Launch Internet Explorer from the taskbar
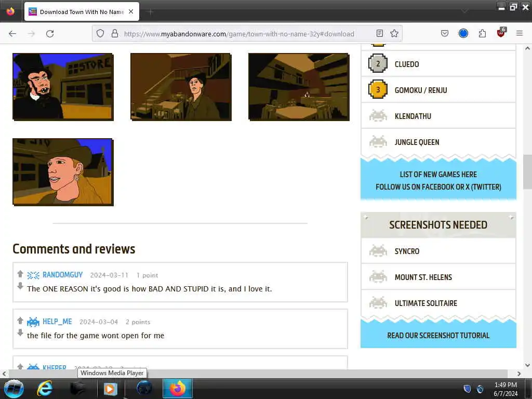 [x=45, y=389]
